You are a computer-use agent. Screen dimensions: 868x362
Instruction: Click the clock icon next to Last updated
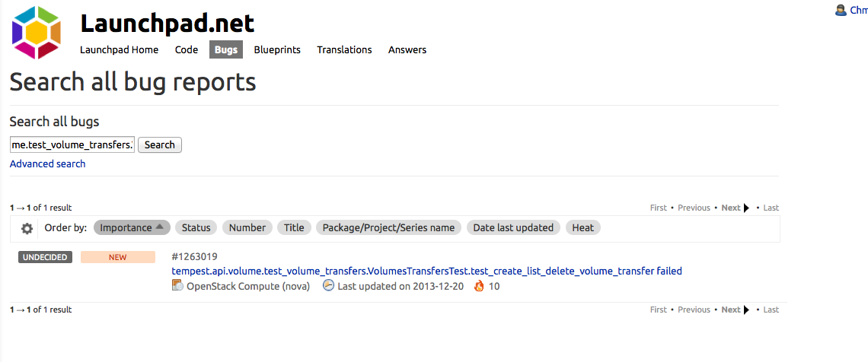(329, 286)
